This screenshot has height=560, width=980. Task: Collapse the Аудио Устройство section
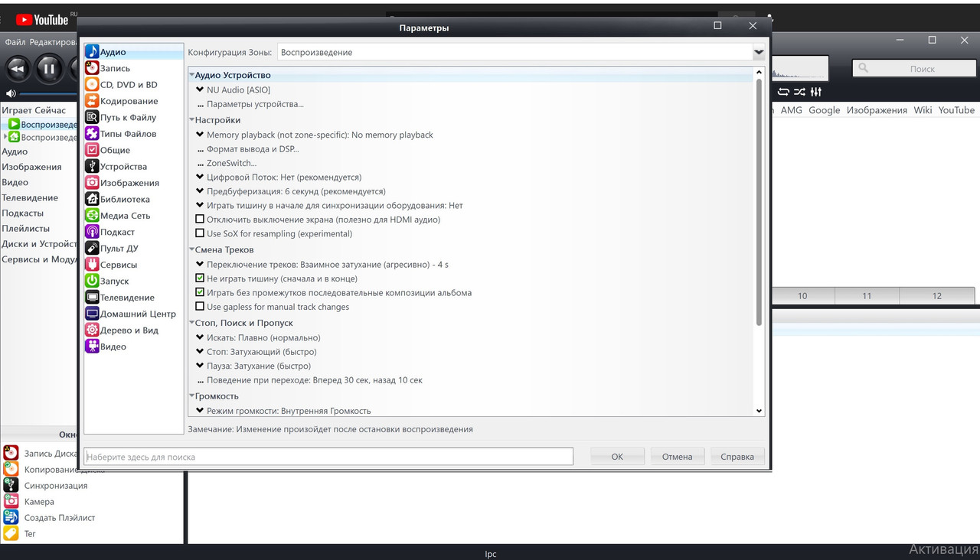click(191, 75)
